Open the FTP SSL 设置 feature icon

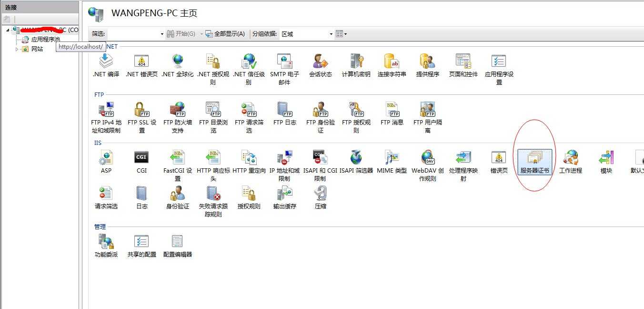pos(141,111)
